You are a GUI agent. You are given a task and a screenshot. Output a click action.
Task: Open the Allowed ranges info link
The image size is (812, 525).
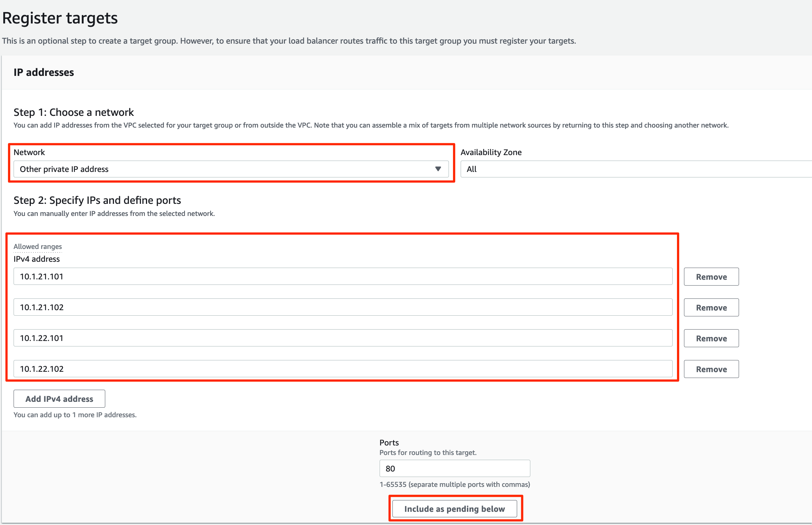pyautogui.click(x=38, y=247)
